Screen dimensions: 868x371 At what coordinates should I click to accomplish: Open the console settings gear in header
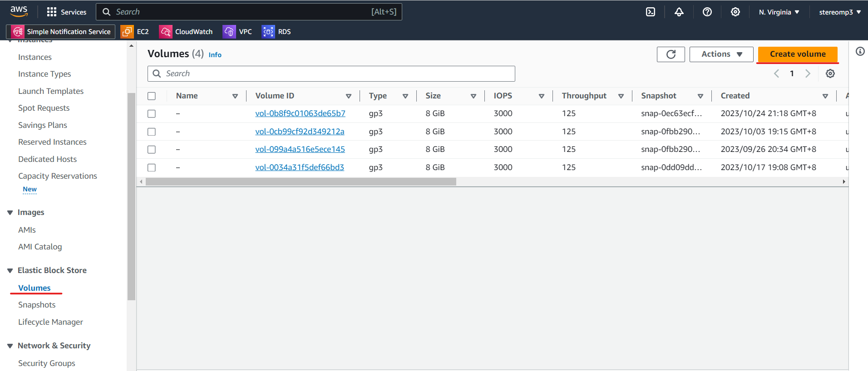[x=735, y=12]
